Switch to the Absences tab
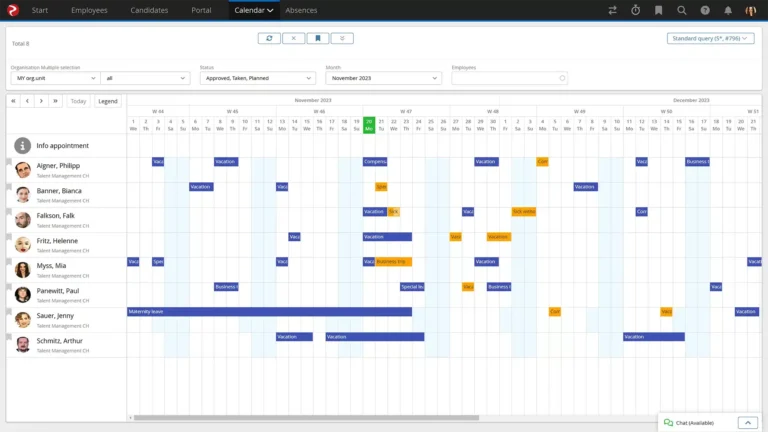This screenshot has width=768, height=432. (301, 10)
